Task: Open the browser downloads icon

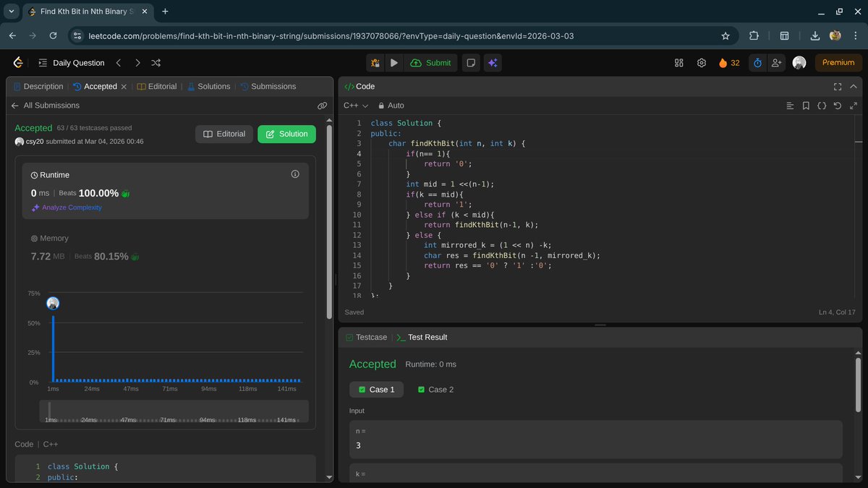Action: [x=815, y=35]
